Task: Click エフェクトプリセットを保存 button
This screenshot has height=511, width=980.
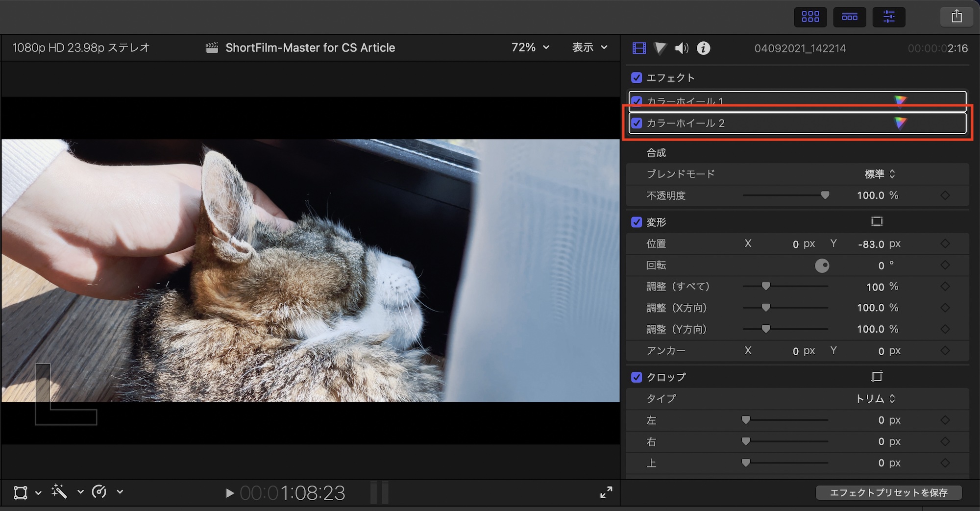Action: 888,492
